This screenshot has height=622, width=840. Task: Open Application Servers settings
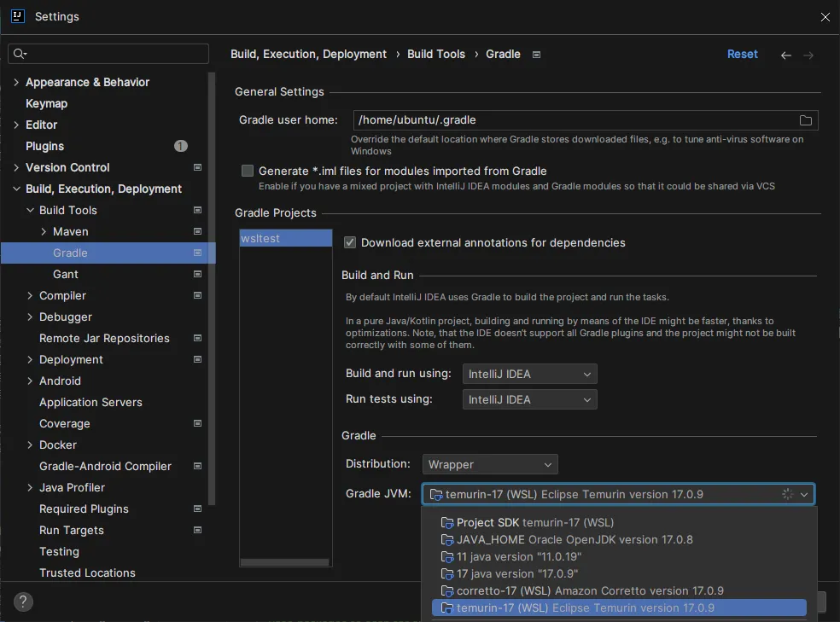pyautogui.click(x=90, y=402)
